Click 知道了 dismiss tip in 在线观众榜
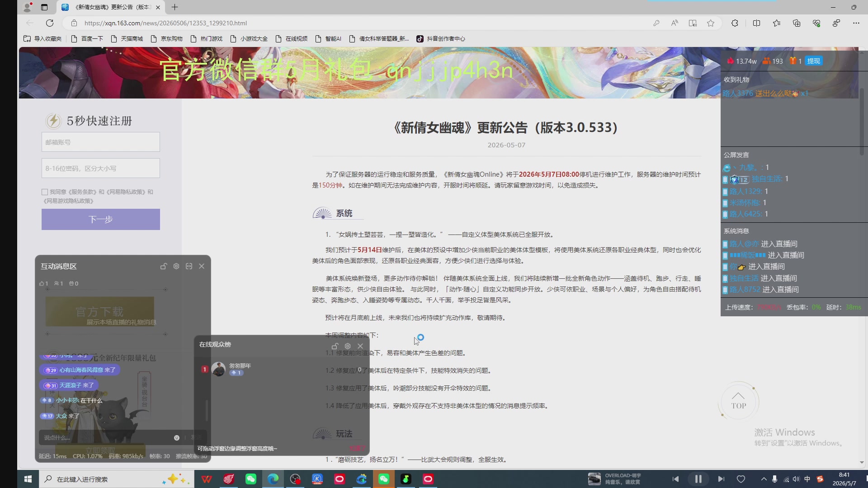The height and width of the screenshot is (488, 868). [356, 448]
